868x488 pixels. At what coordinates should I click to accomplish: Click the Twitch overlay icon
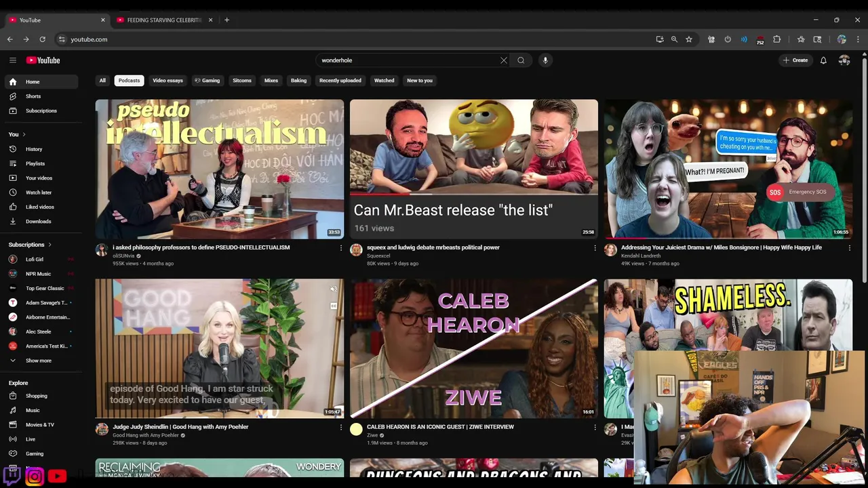click(12, 476)
